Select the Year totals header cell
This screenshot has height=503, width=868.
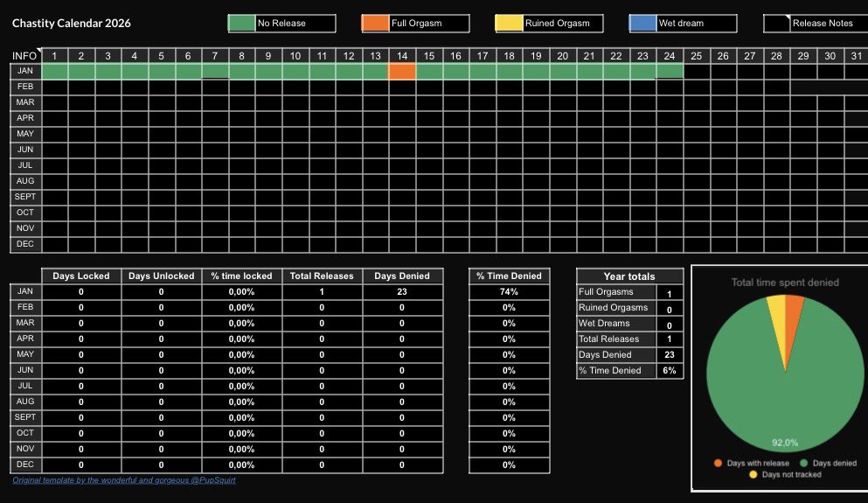(629, 276)
